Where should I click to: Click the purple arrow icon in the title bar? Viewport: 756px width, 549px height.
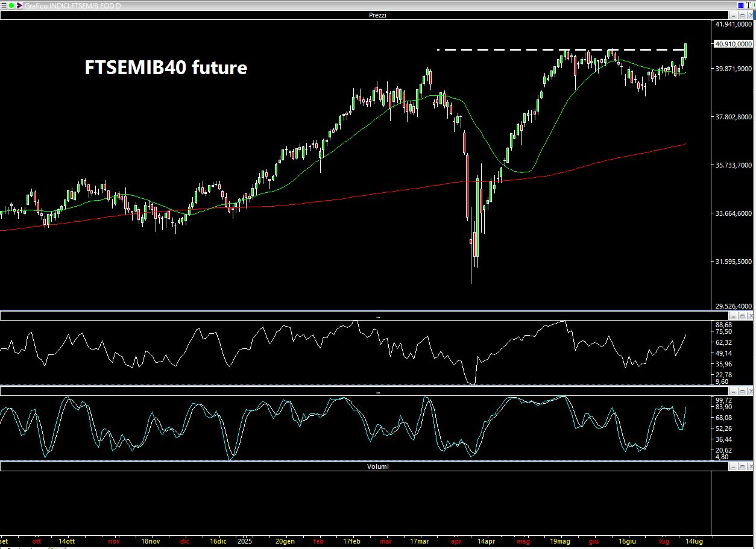coord(20,5)
